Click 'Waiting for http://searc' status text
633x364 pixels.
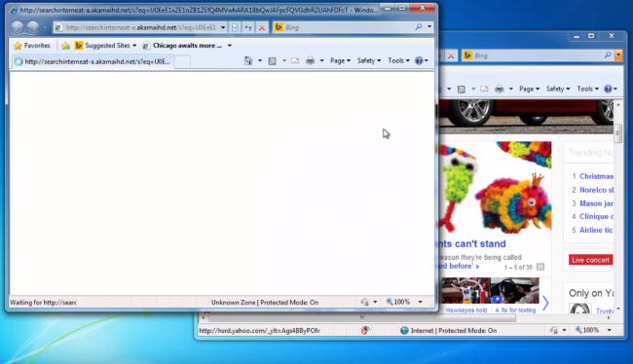point(43,303)
